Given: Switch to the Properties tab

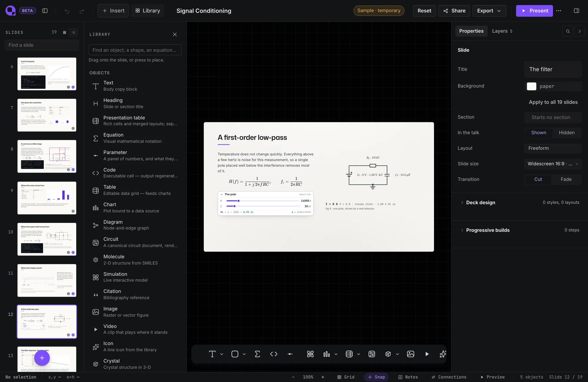Looking at the screenshot, I should tap(471, 31).
